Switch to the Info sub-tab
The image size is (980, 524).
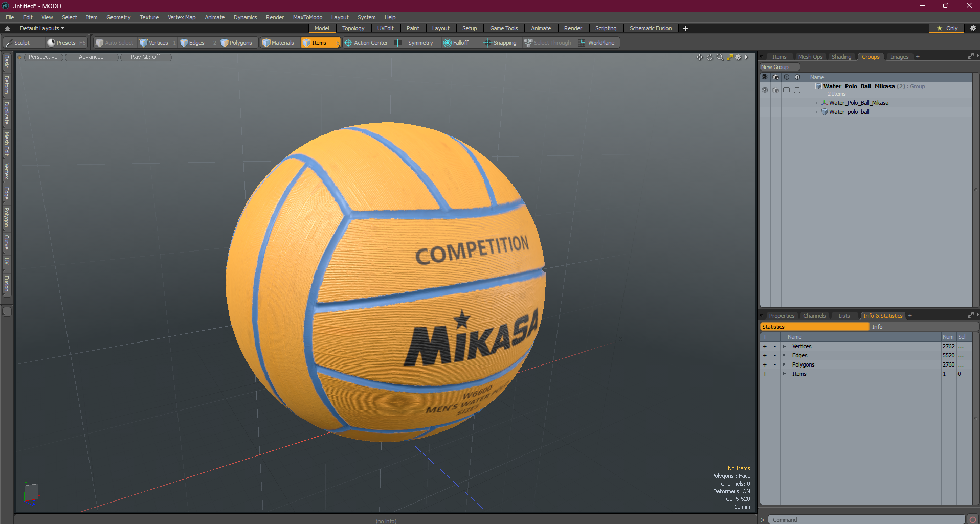pyautogui.click(x=924, y=327)
